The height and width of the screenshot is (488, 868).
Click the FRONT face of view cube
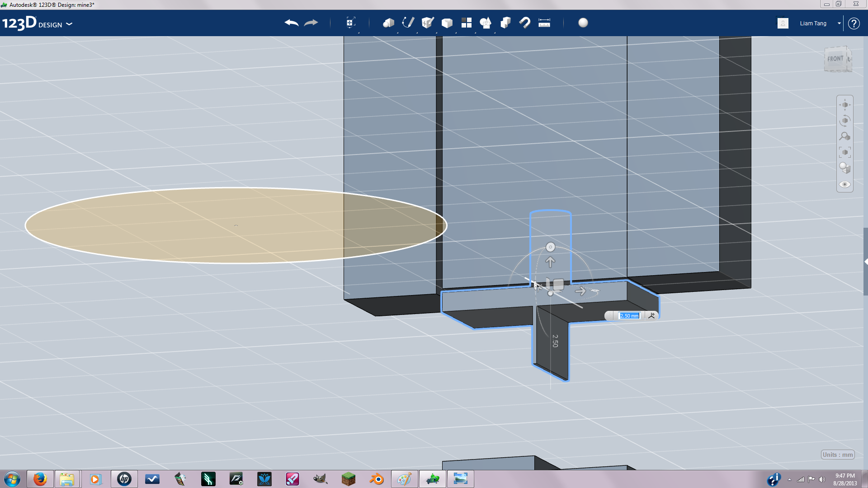click(835, 59)
